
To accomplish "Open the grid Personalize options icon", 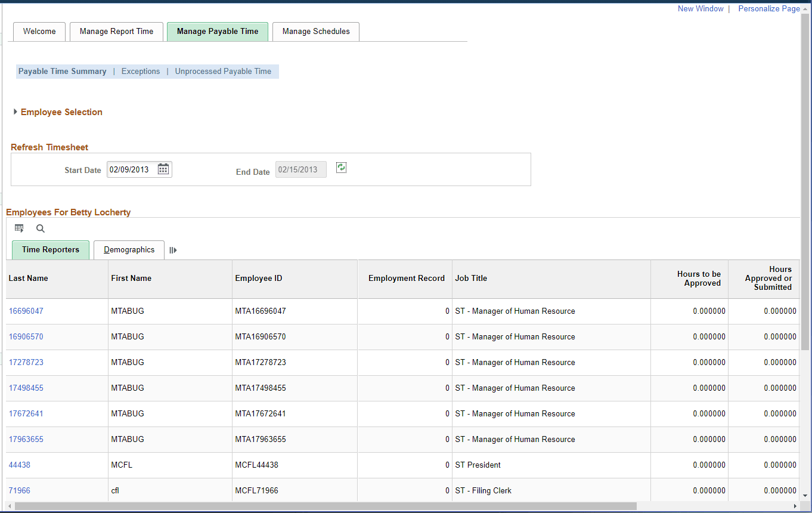I will tap(18, 228).
